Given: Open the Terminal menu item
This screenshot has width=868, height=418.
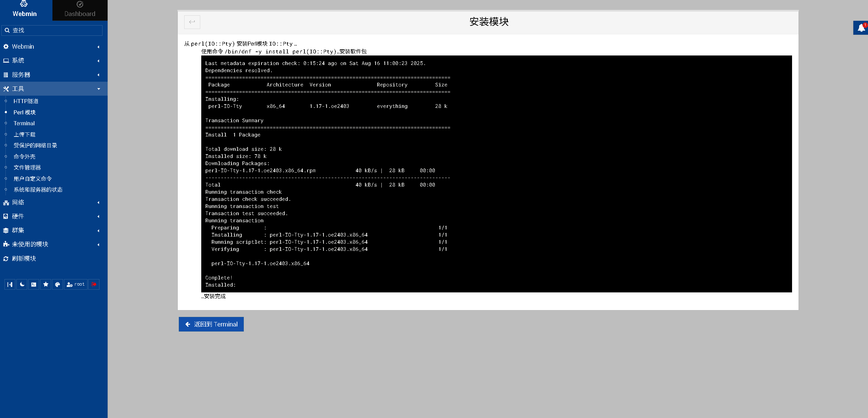Looking at the screenshot, I should pos(24,123).
